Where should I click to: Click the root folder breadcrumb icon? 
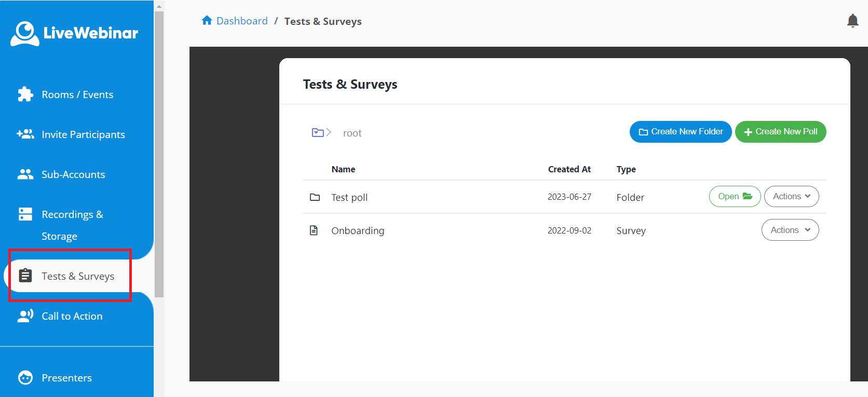(x=318, y=133)
